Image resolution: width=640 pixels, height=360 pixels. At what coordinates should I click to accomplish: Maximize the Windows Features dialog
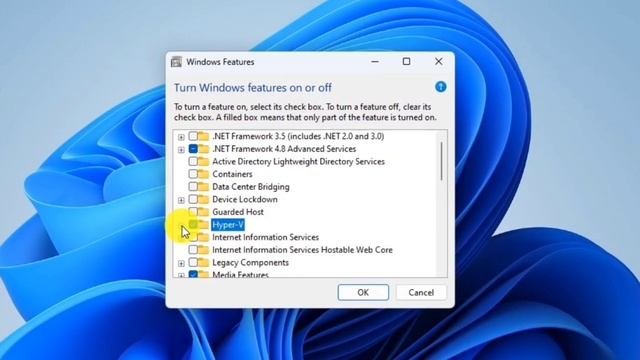[407, 62]
